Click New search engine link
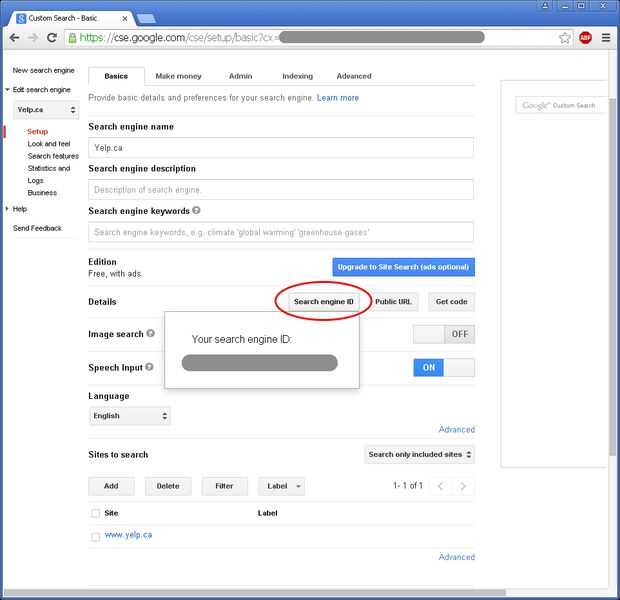The image size is (620, 600). pyautogui.click(x=43, y=70)
